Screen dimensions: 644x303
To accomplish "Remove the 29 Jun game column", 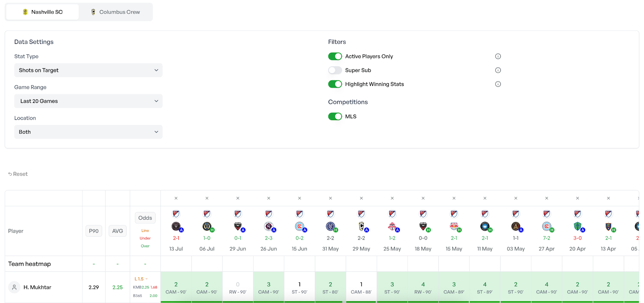I will pyautogui.click(x=238, y=198).
